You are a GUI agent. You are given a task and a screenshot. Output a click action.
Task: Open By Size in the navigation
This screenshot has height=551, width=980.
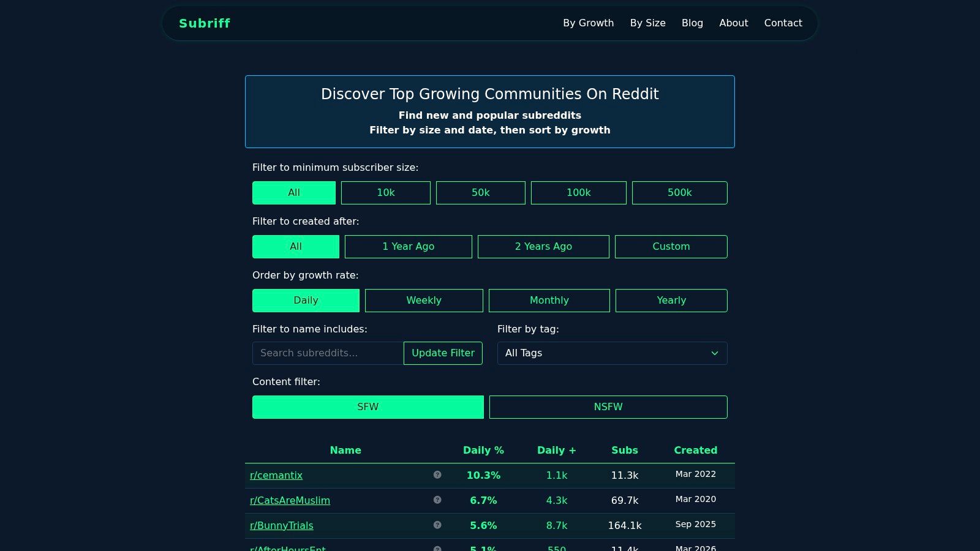pos(648,23)
